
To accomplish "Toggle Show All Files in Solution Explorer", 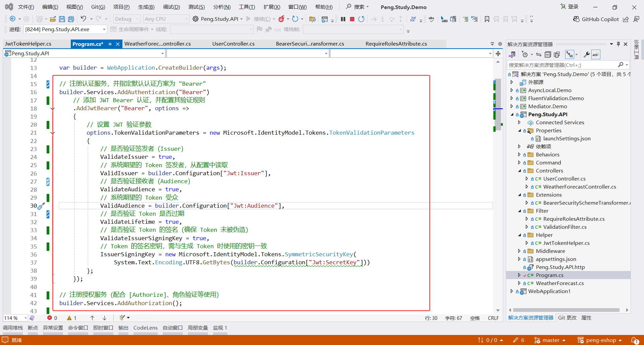I will click(557, 55).
